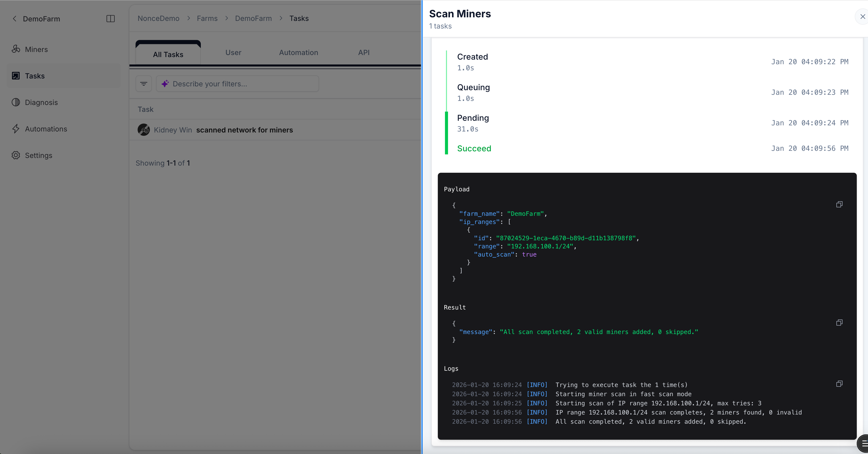This screenshot has width=868, height=454.
Task: Open the Farms breadcrumb link
Action: click(207, 19)
